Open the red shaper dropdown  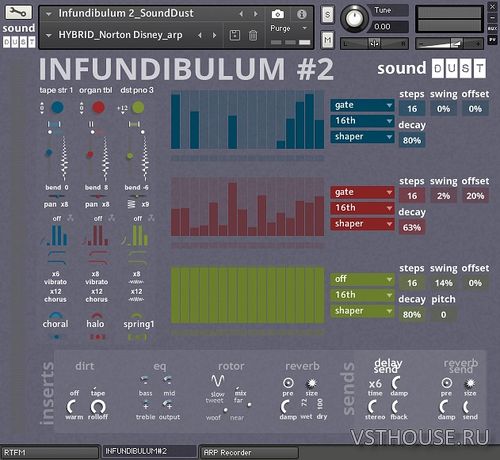point(363,224)
